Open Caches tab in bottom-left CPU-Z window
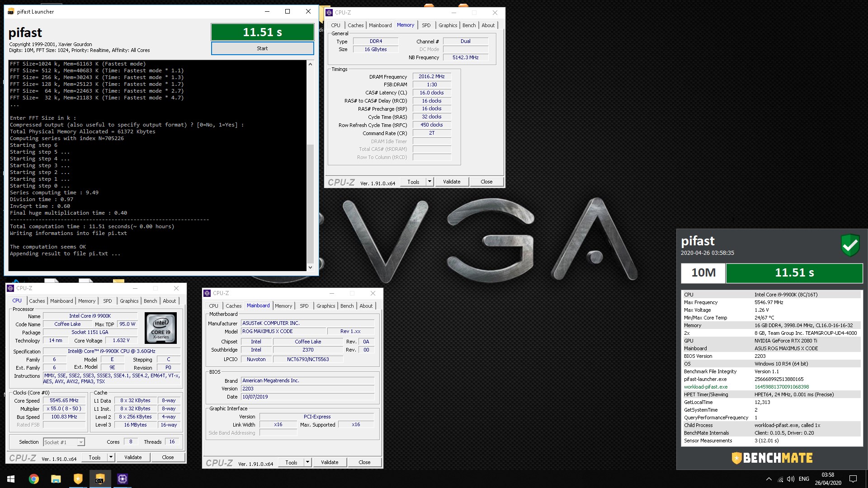Viewport: 868px width, 488px height. 37,301
